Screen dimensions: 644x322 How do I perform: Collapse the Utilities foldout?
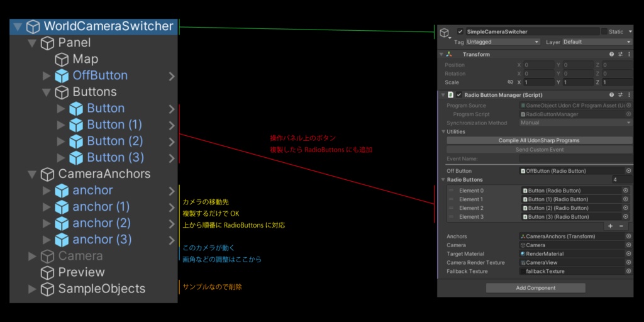pos(443,132)
